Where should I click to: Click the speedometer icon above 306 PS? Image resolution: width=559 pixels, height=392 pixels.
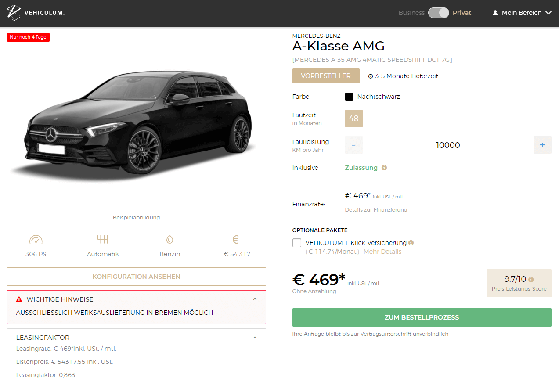coord(36,240)
